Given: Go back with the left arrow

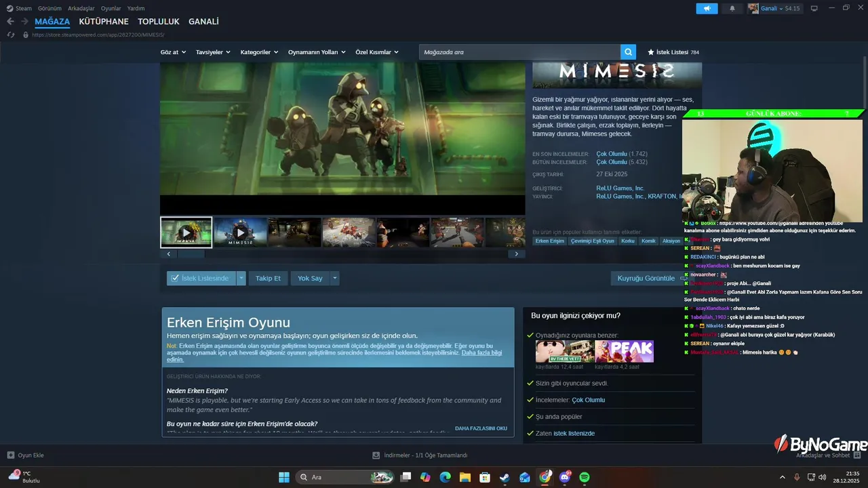Looking at the screenshot, I should pos(10,22).
